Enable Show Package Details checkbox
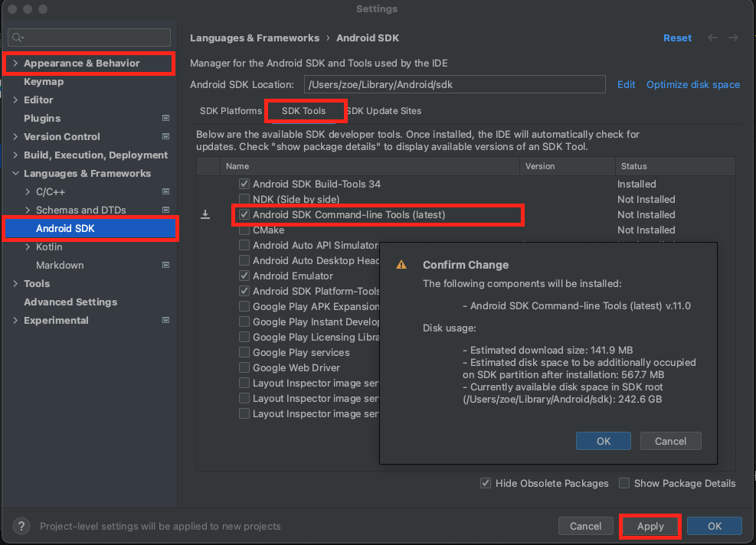 point(624,483)
